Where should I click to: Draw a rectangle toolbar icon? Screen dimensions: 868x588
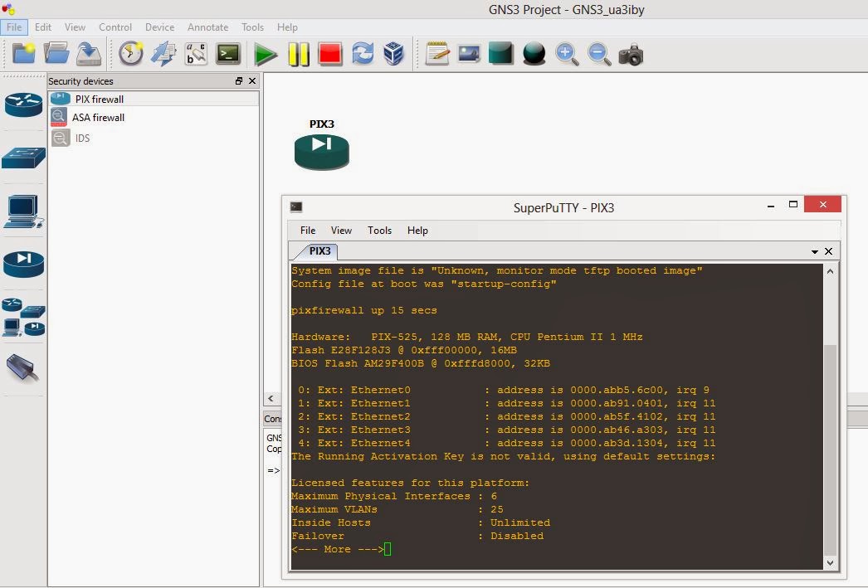click(501, 54)
